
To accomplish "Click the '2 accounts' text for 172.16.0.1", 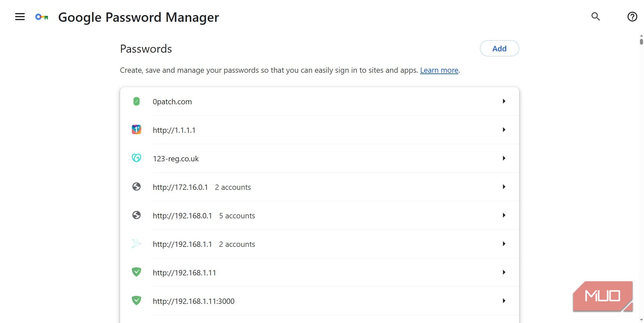I will tap(233, 187).
